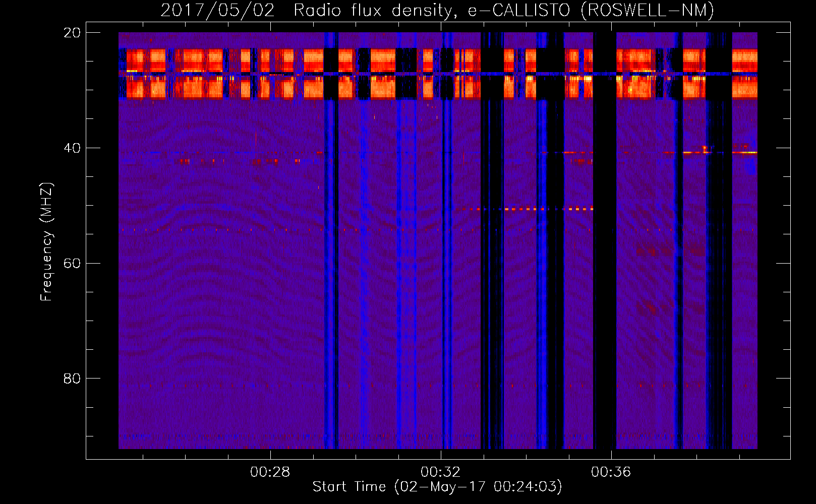The height and width of the screenshot is (504, 816).
Task: Click the '80' frequency tick label
Action: click(x=72, y=379)
